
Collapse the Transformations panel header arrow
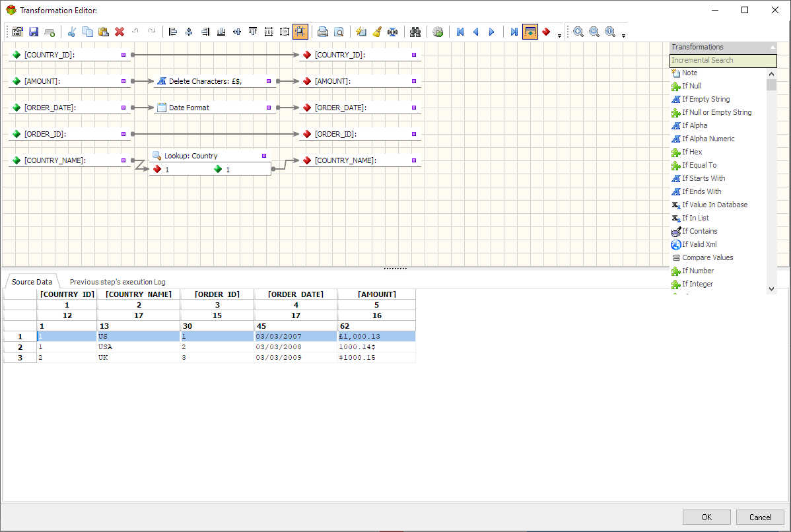[773, 48]
